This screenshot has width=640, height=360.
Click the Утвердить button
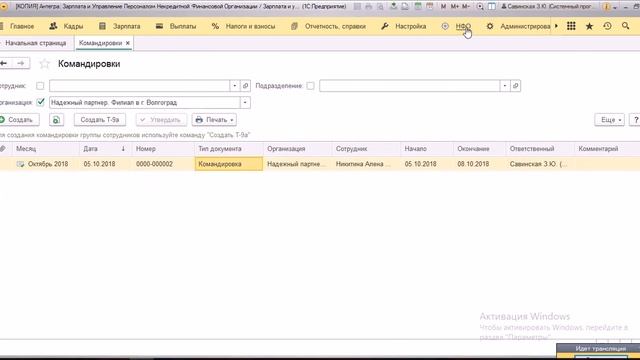[161, 120]
